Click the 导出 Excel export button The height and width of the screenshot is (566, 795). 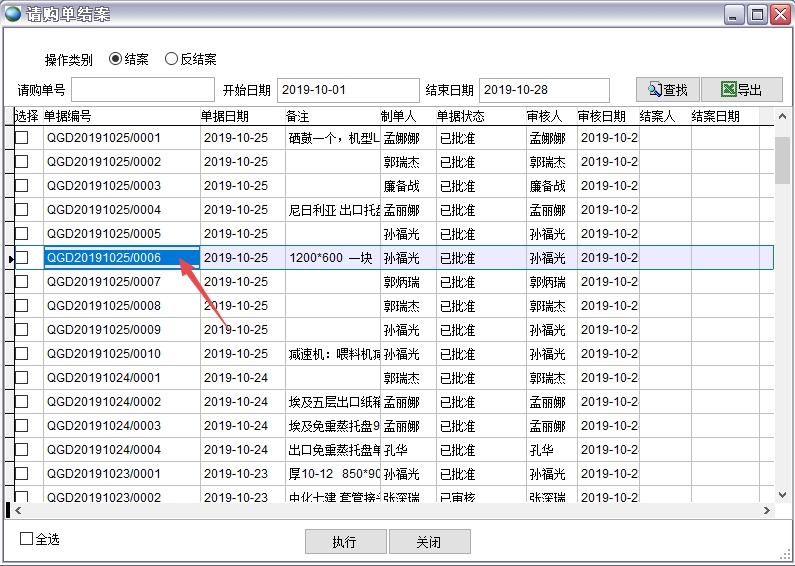coord(741,90)
